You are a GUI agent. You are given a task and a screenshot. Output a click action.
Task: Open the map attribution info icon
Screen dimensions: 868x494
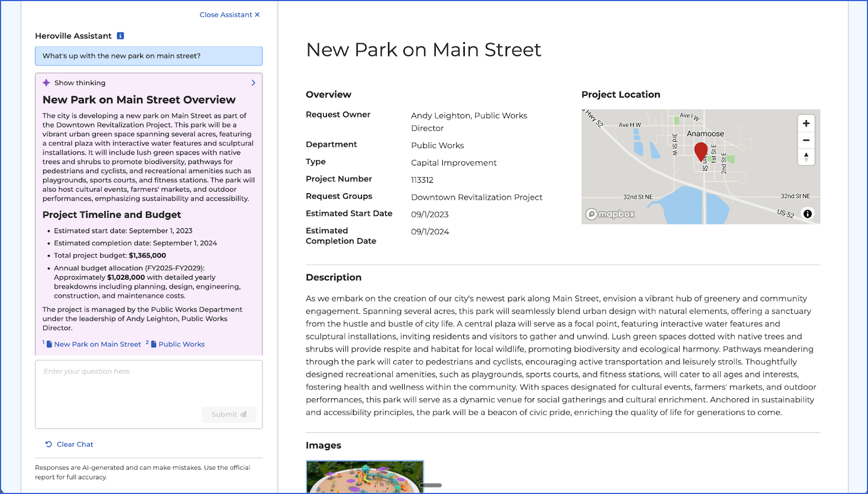click(807, 214)
